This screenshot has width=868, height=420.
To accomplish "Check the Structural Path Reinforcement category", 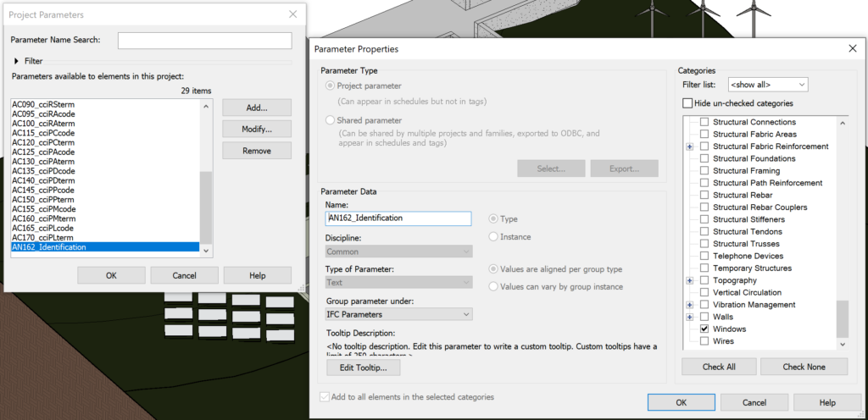I will (704, 183).
